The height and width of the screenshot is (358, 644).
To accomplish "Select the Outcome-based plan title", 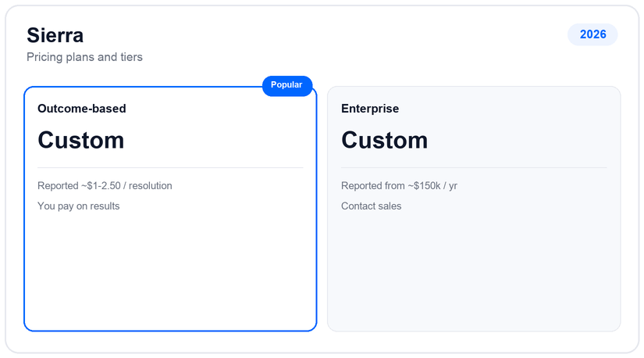I will pos(82,109).
